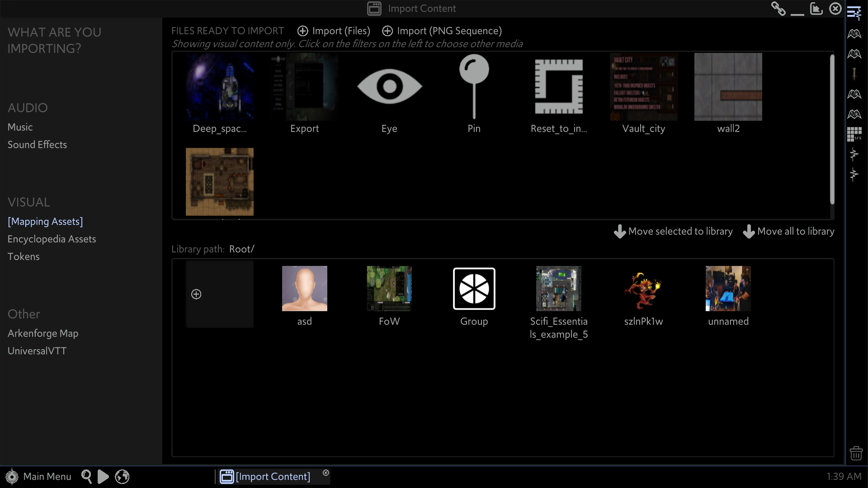Select the Tokens filter
This screenshot has height=488, width=868.
[24, 256]
